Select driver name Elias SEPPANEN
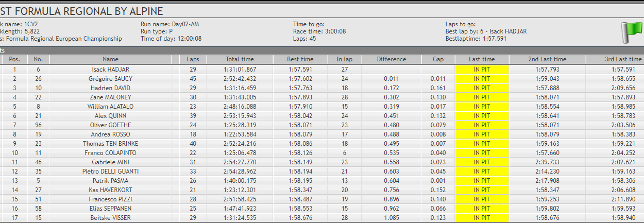 coord(110,209)
